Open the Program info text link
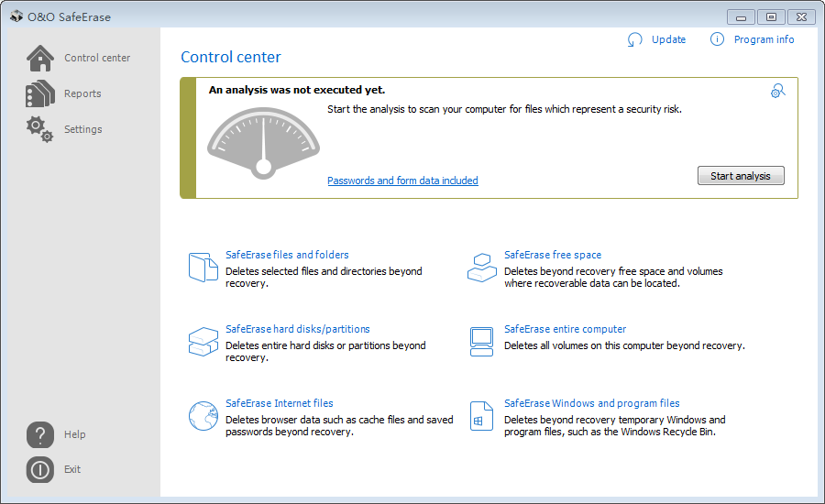Screen dimensions: 825x504 (x=764, y=39)
